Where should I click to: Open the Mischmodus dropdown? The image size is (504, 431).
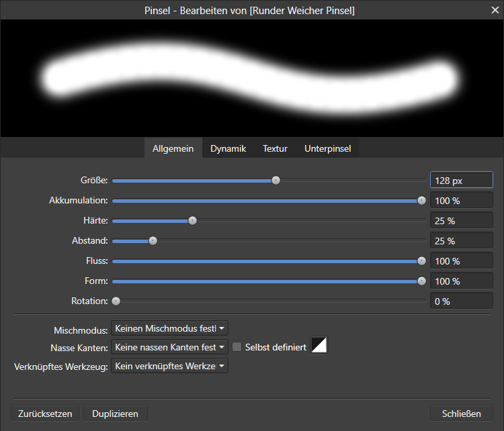(169, 328)
